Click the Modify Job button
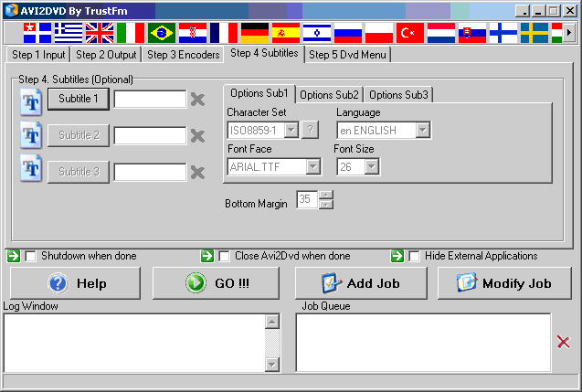 [x=504, y=283]
